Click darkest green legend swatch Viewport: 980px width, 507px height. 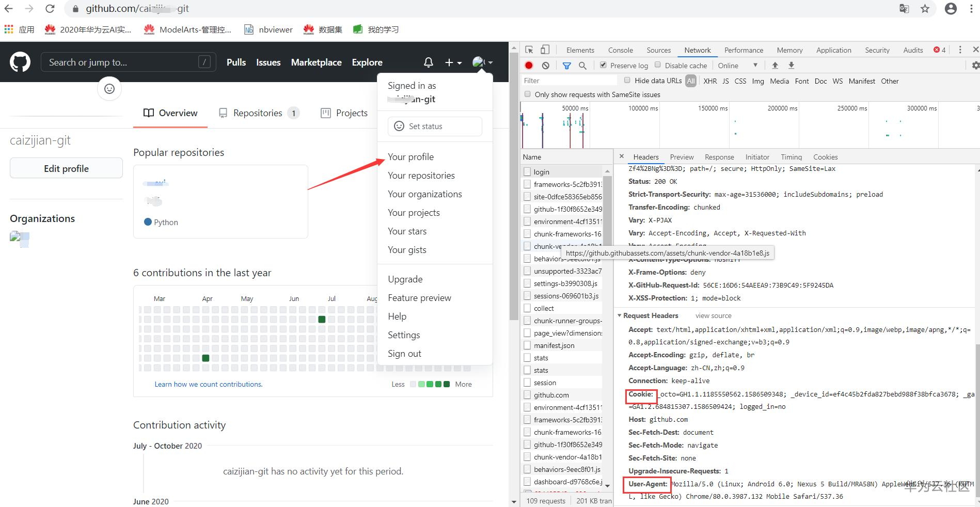point(447,384)
